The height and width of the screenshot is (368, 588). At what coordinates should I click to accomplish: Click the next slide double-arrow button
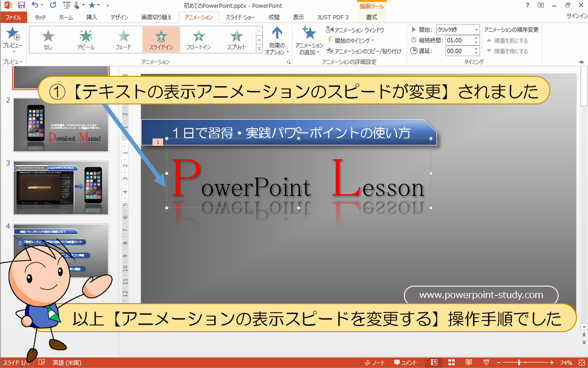click(584, 343)
